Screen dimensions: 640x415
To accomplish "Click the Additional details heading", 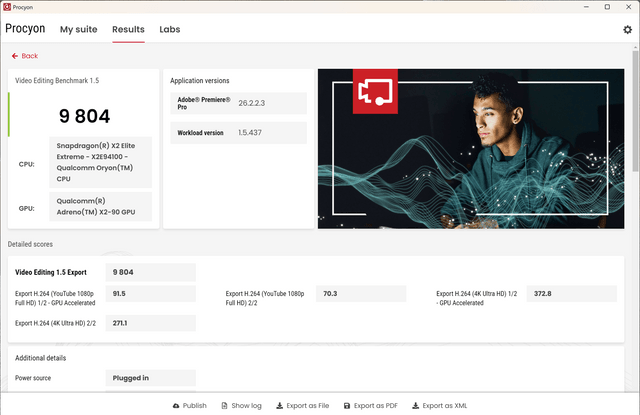I will (40, 358).
